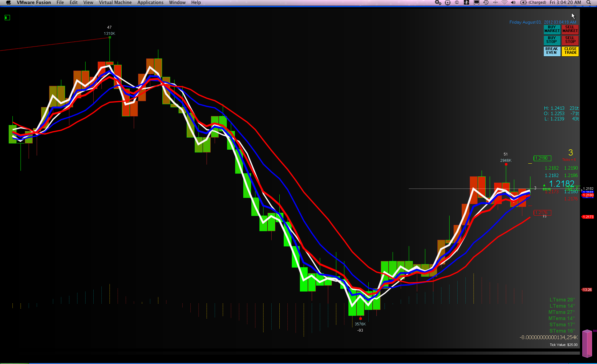The image size is (597, 364).
Task: Click the green up-arrow beside current price
Action: tap(544, 185)
